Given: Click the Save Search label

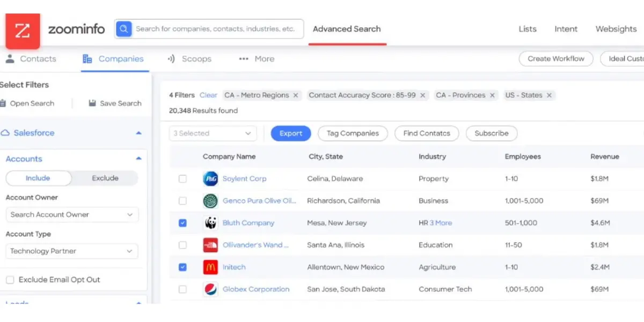Looking at the screenshot, I should click(x=121, y=104).
